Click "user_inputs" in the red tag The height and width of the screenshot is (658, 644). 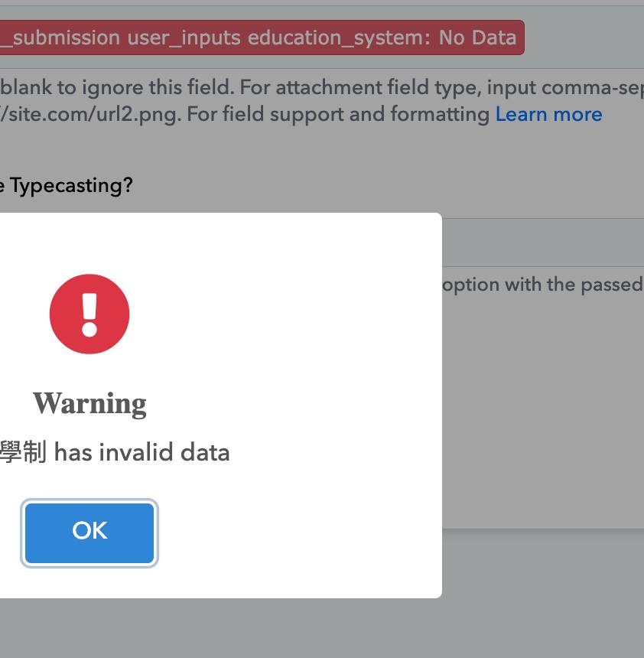click(x=184, y=37)
